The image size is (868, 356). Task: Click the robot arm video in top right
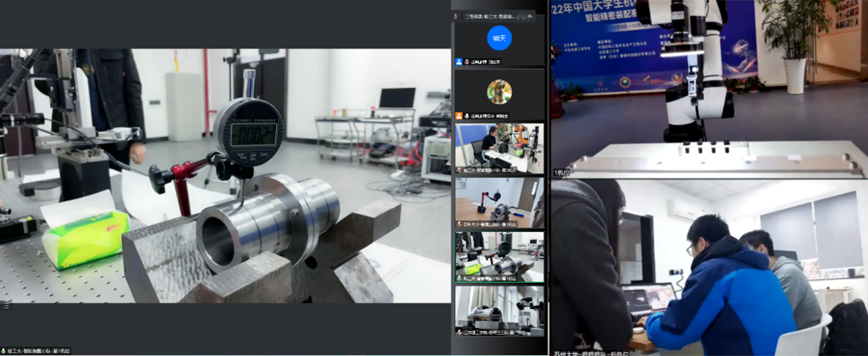click(708, 88)
